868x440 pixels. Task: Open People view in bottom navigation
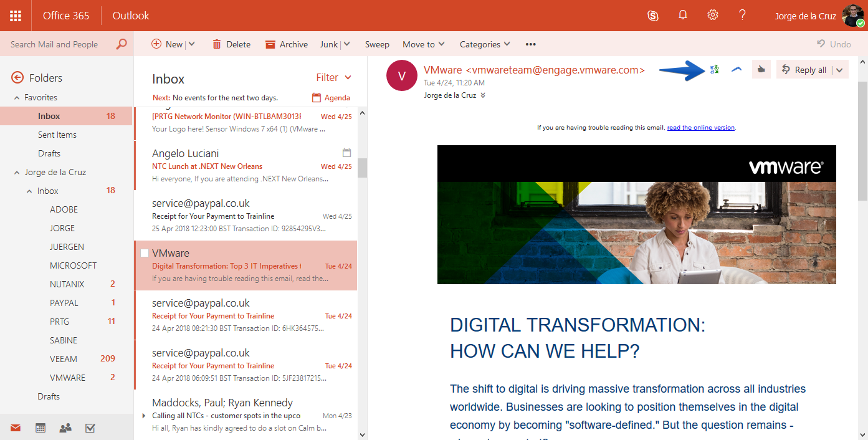click(x=65, y=428)
